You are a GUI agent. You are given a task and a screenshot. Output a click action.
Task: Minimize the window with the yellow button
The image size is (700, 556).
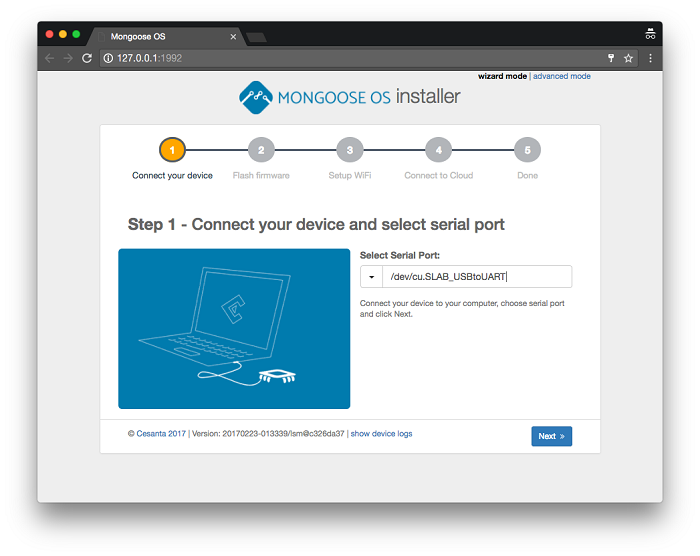63,34
